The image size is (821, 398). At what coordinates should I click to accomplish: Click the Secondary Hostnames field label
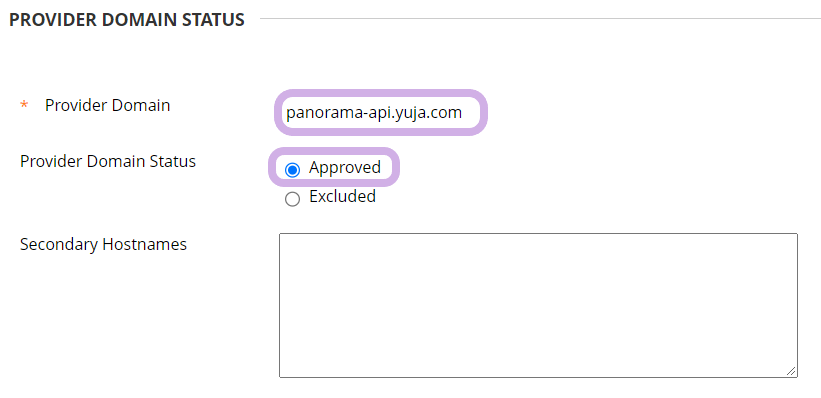click(103, 245)
